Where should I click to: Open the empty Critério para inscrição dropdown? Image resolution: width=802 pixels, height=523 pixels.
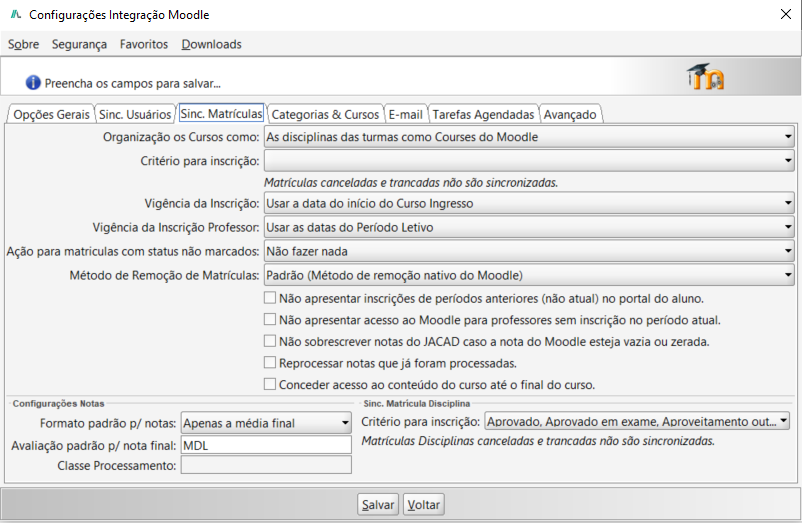(x=529, y=161)
